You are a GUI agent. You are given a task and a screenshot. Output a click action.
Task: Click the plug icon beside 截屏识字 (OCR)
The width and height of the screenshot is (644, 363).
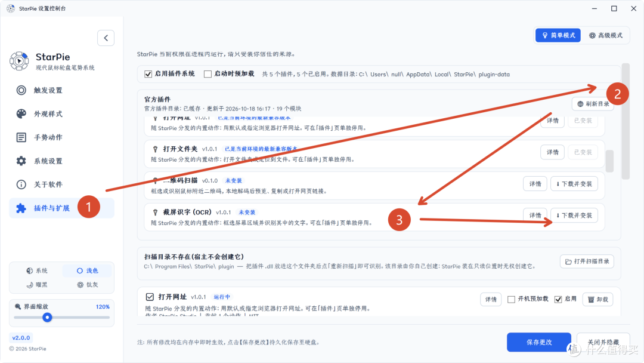coord(155,213)
